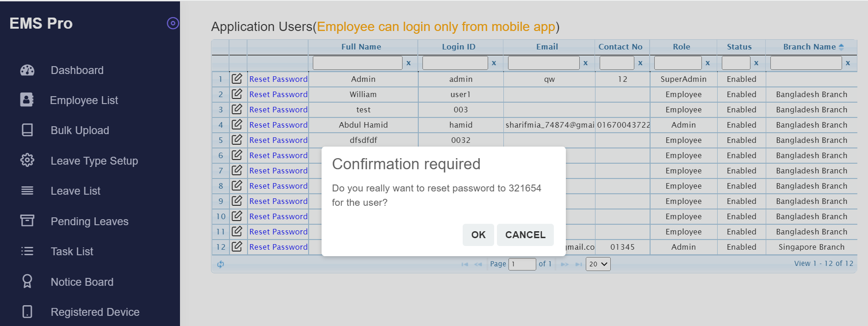Click the edit pencil icon for Admin row
The image size is (868, 326).
tap(237, 79)
